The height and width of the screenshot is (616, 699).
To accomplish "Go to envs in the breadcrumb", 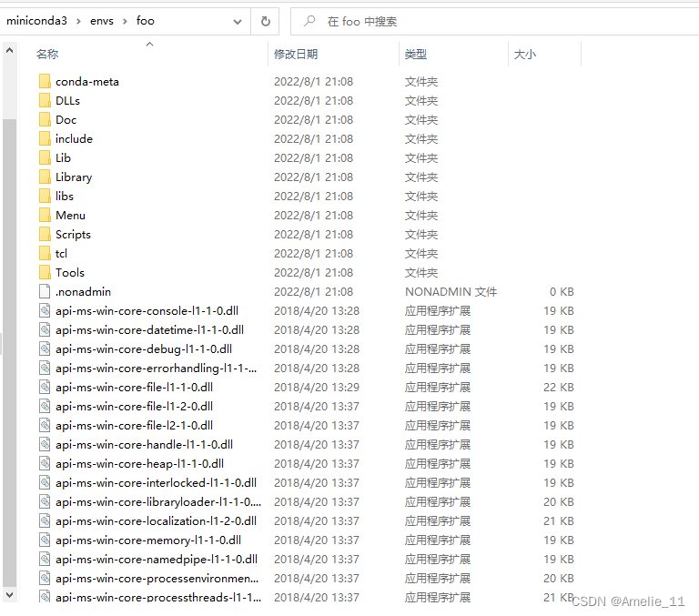I will (102, 21).
